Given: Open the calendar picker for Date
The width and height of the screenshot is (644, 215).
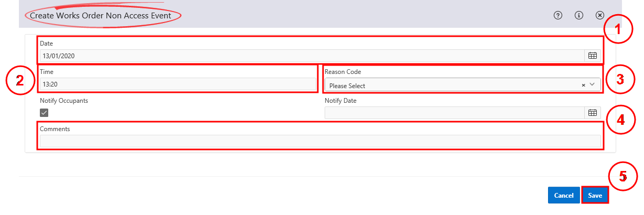Looking at the screenshot, I should click(592, 56).
